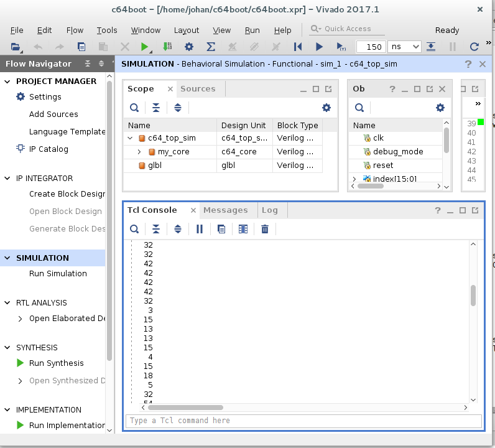Screen dimensions: 495x448
Task: Click the Undo arrow in toolbar
Action: pyautogui.click(x=38, y=47)
